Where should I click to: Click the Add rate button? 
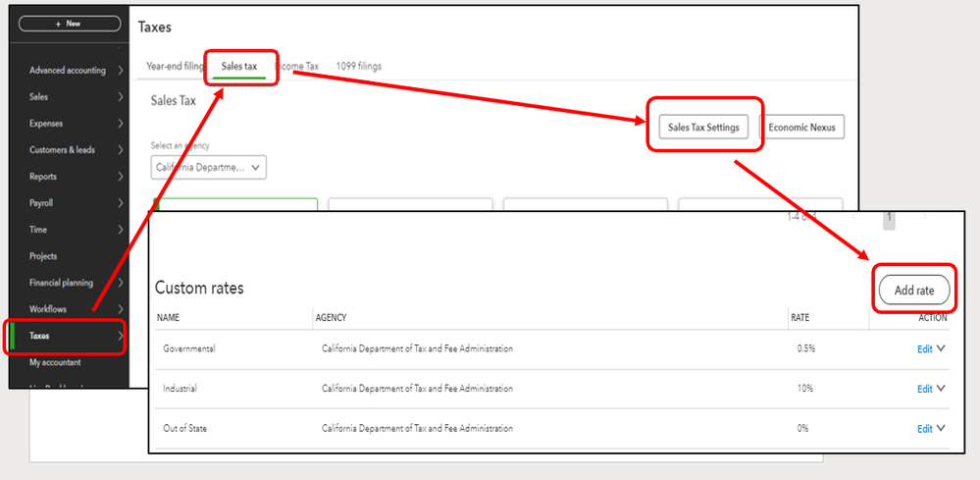click(x=913, y=290)
